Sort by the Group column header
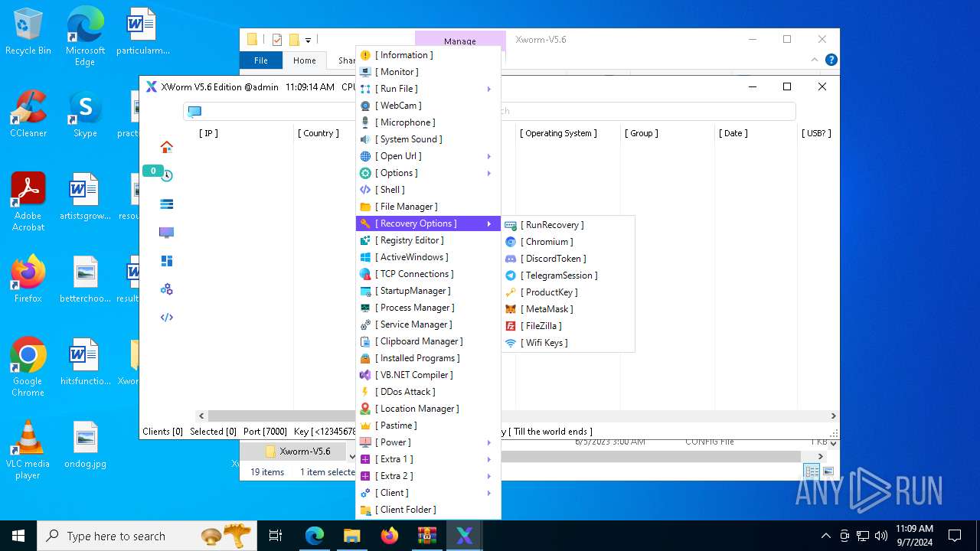Screen dimensions: 980x551 click(642, 133)
